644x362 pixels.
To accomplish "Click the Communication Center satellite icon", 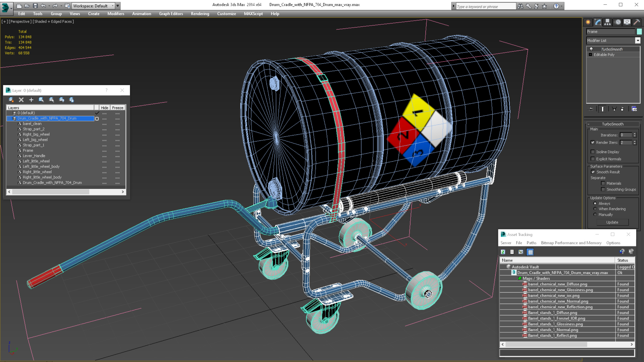I will pos(536,6).
